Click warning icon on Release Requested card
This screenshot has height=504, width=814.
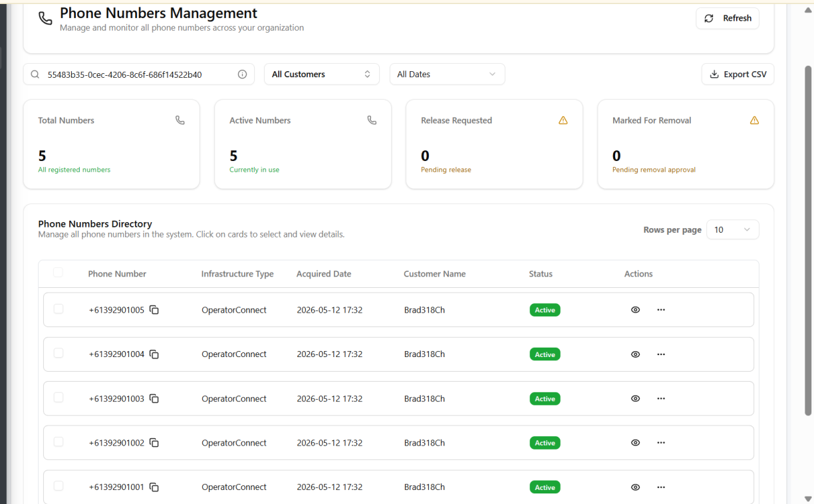563,120
